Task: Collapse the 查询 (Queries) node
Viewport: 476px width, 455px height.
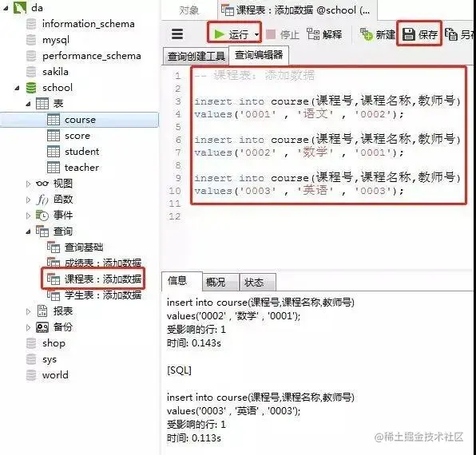Action: 28,231
